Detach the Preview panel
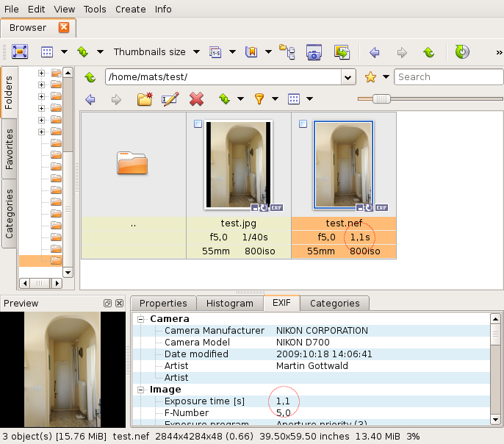 [x=108, y=303]
